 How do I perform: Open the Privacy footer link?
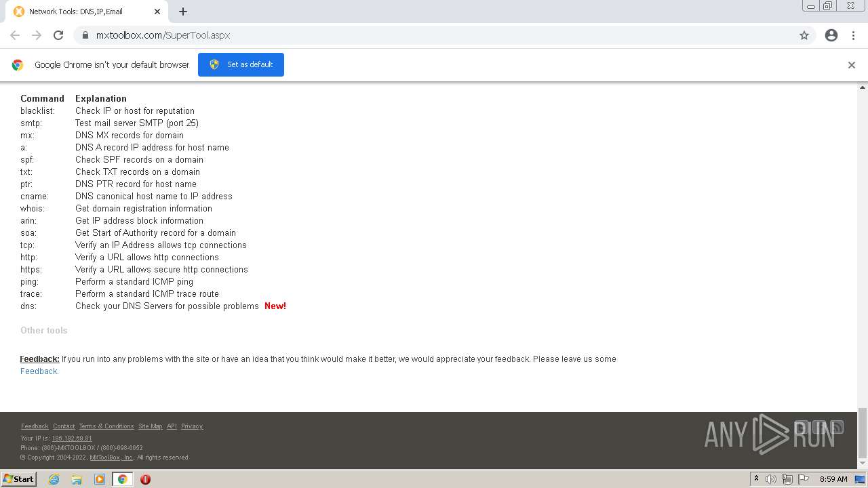pos(192,426)
